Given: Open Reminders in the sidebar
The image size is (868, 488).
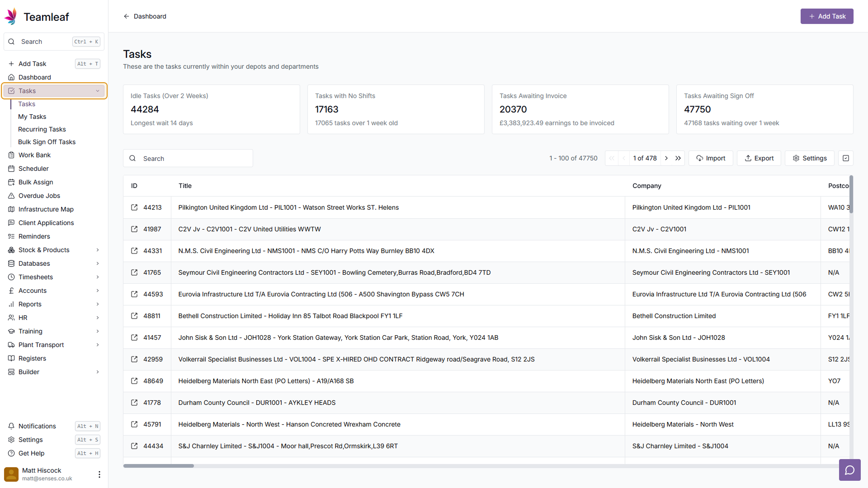Looking at the screenshot, I should tap(54, 236).
